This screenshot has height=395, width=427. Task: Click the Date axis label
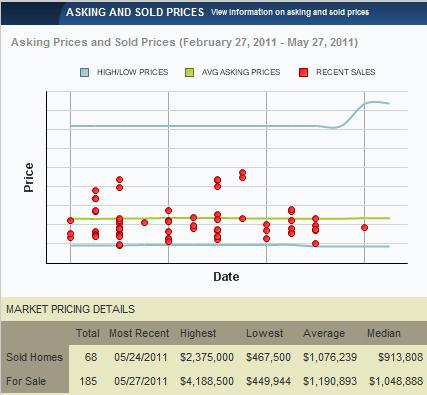tap(226, 277)
